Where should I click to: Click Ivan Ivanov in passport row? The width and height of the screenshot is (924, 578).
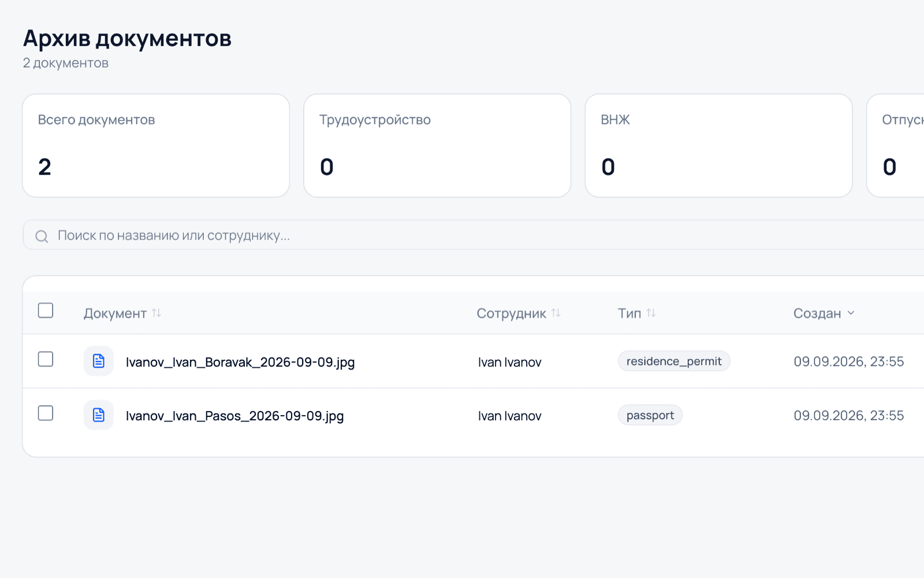510,416
